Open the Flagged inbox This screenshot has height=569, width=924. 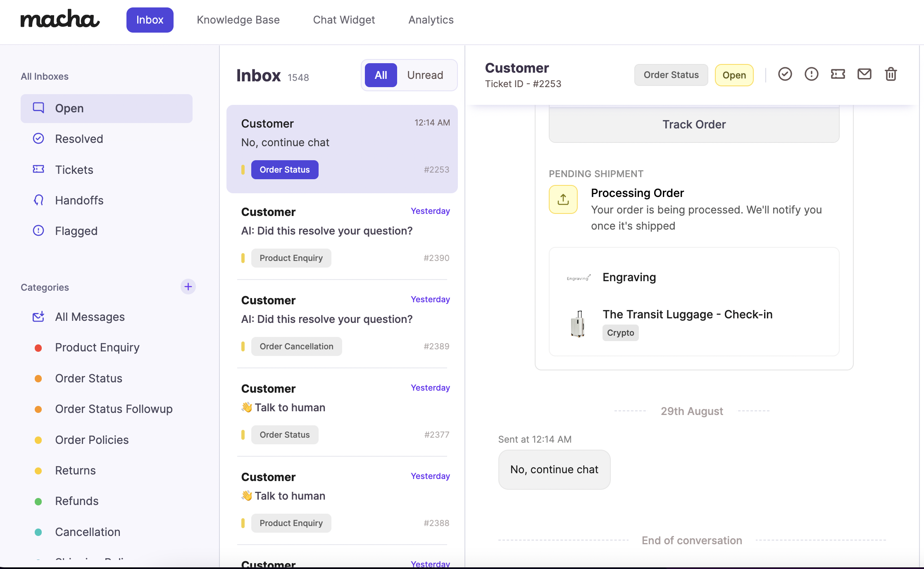pos(76,231)
